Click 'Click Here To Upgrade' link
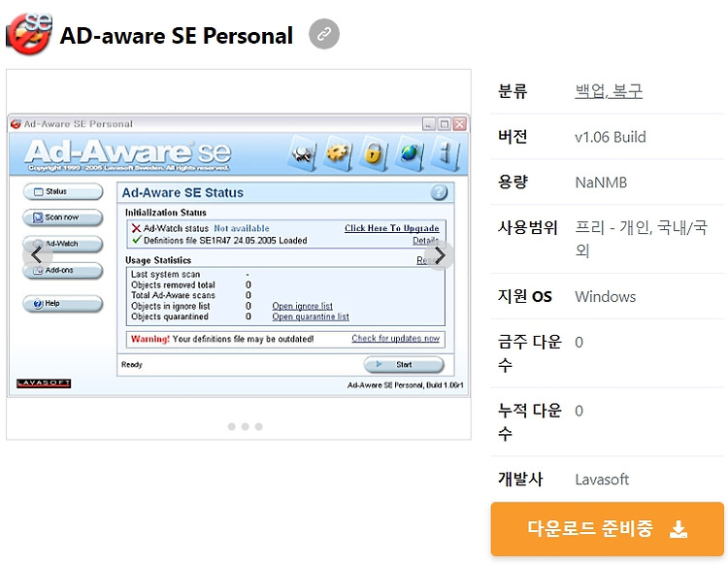This screenshot has height=565, width=728. [x=392, y=228]
